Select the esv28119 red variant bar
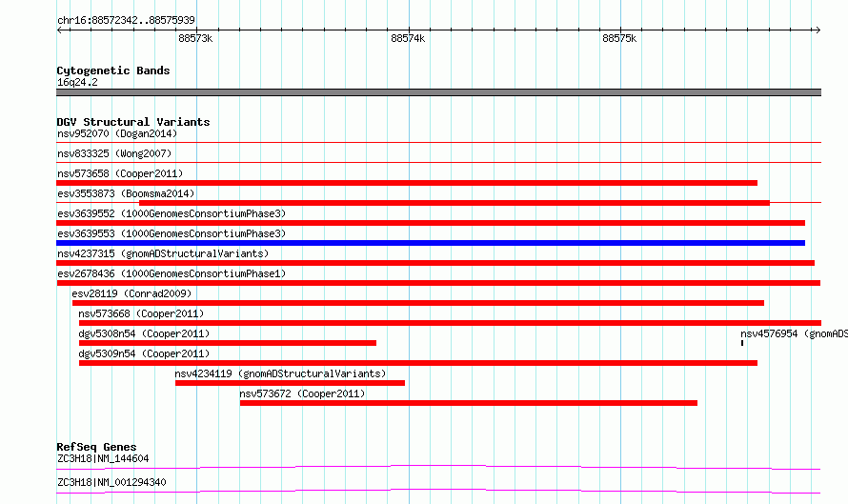This screenshot has height=504, width=848. point(418,303)
